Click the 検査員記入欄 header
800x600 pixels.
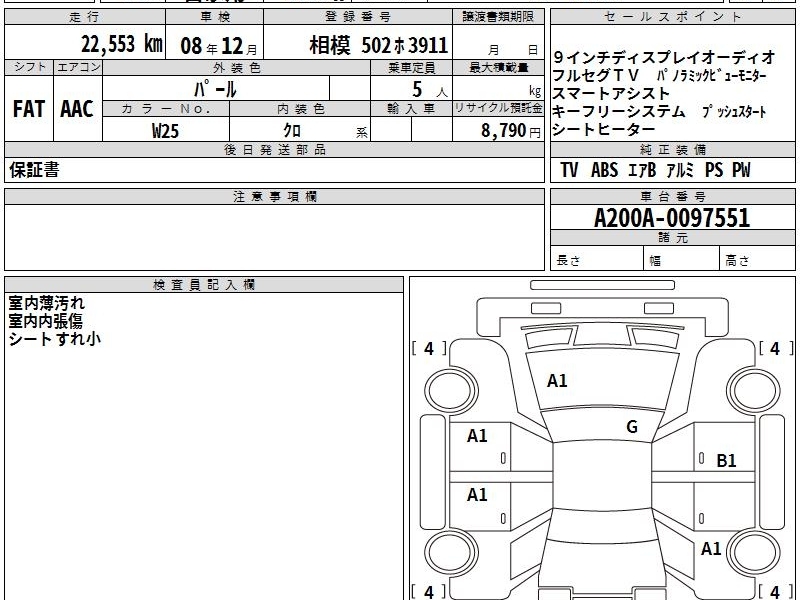[x=204, y=285]
